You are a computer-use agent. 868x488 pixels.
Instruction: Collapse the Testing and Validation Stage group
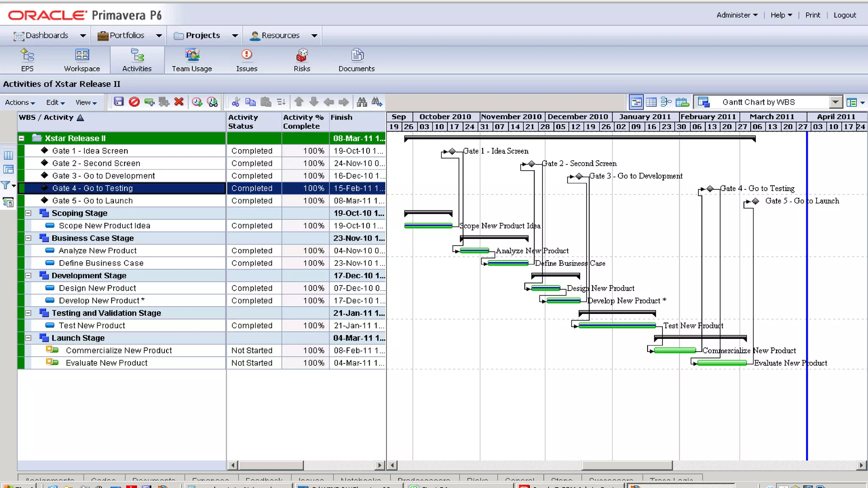tap(28, 313)
